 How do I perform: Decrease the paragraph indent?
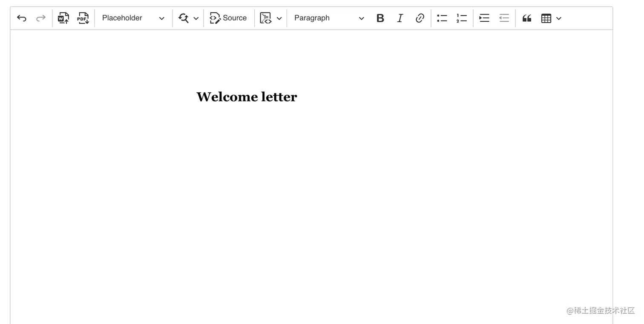click(x=504, y=18)
